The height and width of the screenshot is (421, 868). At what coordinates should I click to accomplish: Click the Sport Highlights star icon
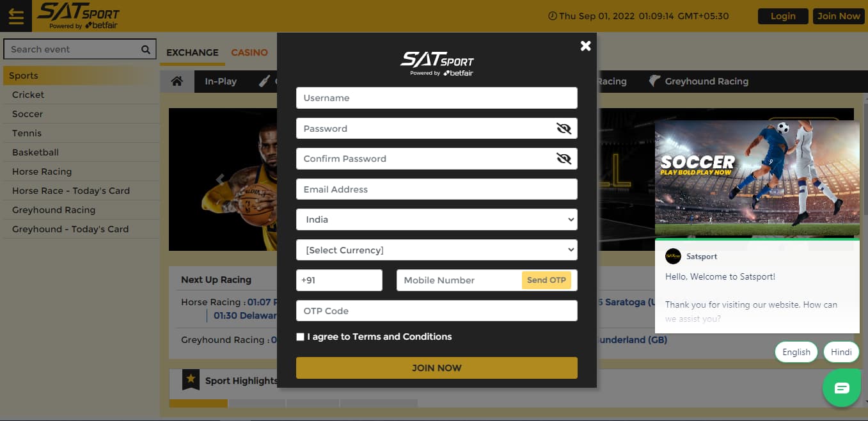(190, 380)
